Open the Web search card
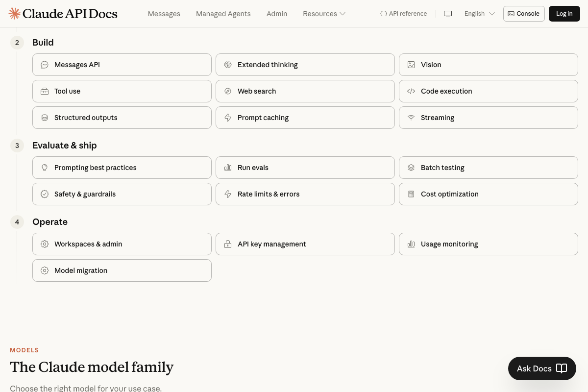The image size is (588, 392). click(x=305, y=91)
